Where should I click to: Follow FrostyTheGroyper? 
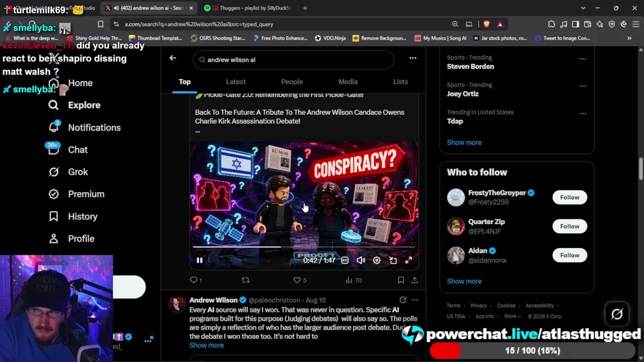pos(570,197)
